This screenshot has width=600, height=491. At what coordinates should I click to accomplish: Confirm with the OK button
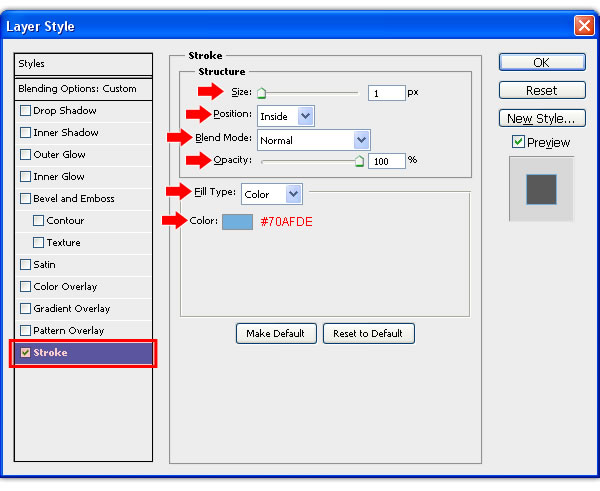[542, 62]
